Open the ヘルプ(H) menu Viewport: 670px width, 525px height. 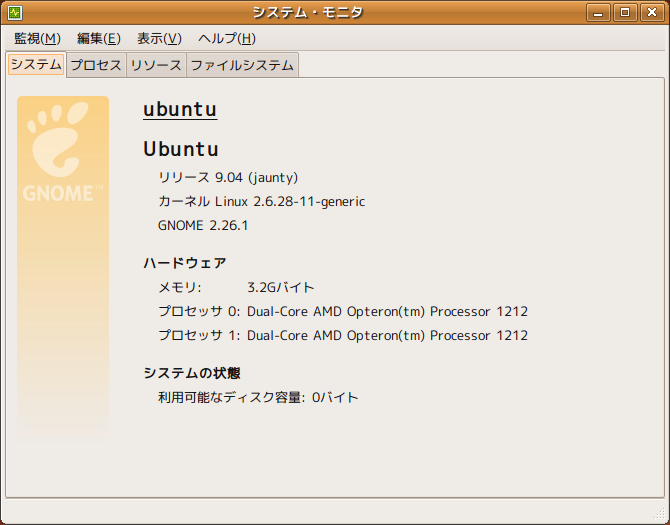pos(227,38)
